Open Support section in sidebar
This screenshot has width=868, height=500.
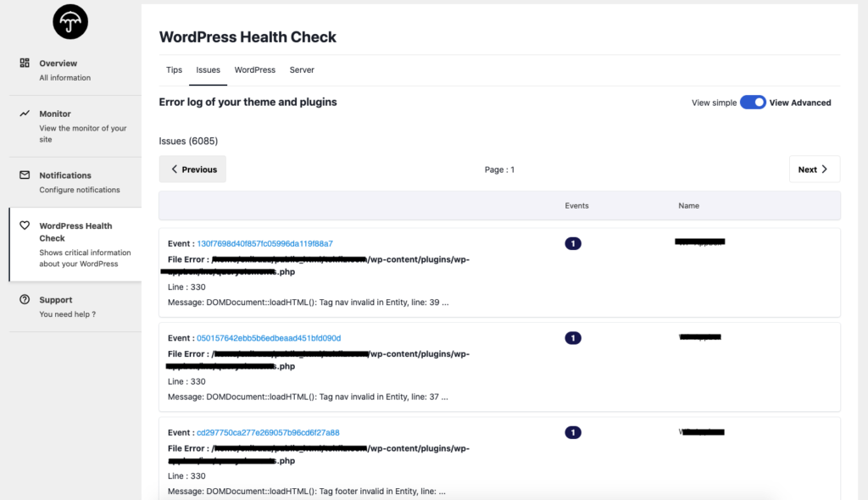click(x=75, y=307)
